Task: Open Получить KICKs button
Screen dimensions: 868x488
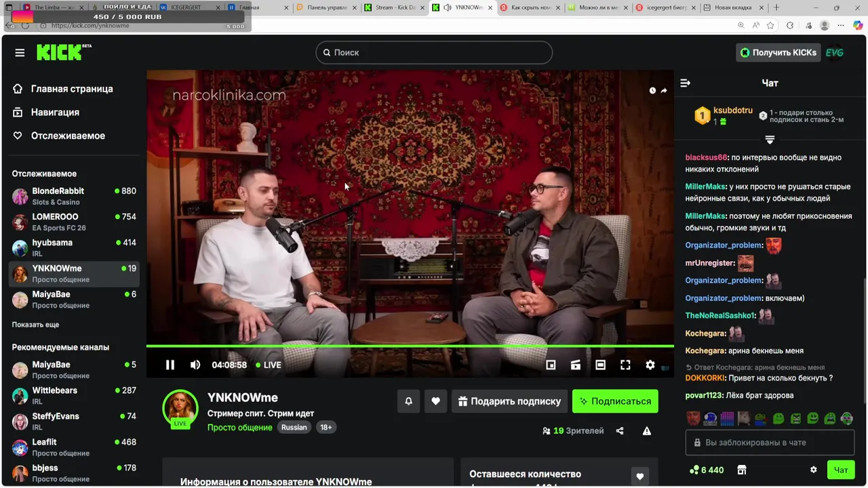Action: click(778, 52)
